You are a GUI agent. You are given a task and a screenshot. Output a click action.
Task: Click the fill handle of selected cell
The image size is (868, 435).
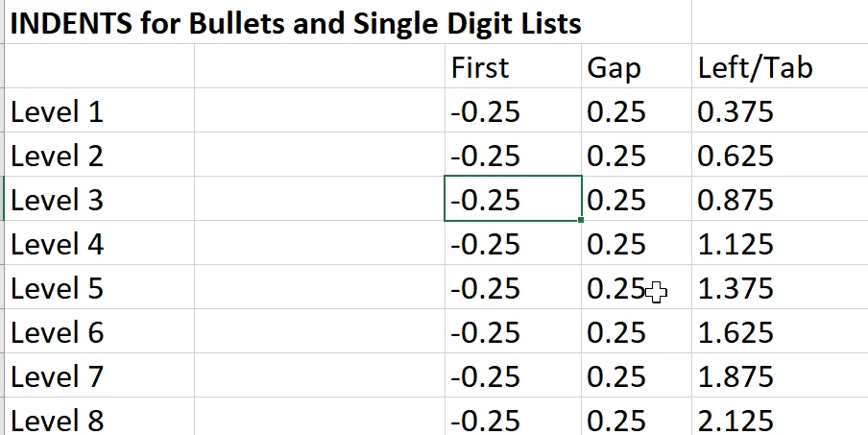coord(580,220)
